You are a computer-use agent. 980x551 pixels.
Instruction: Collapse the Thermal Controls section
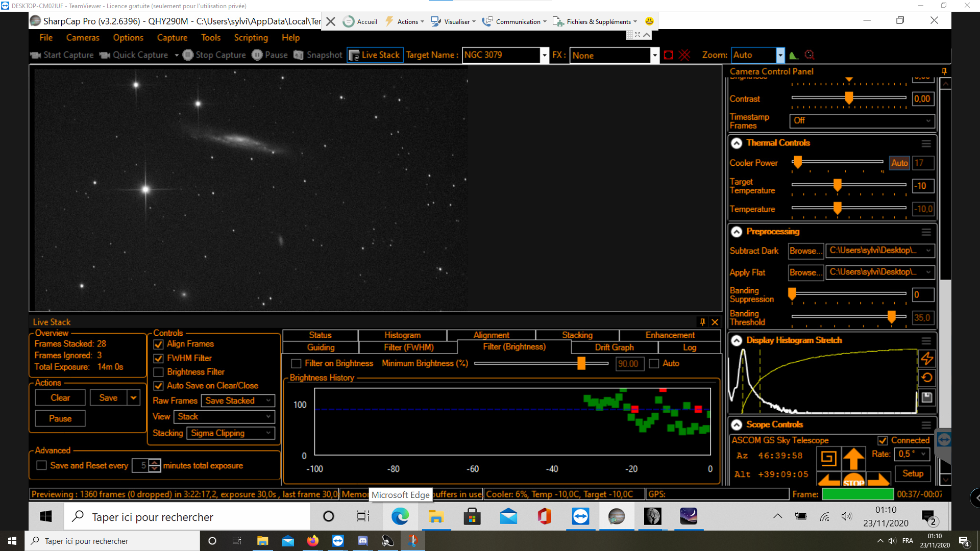tap(736, 143)
